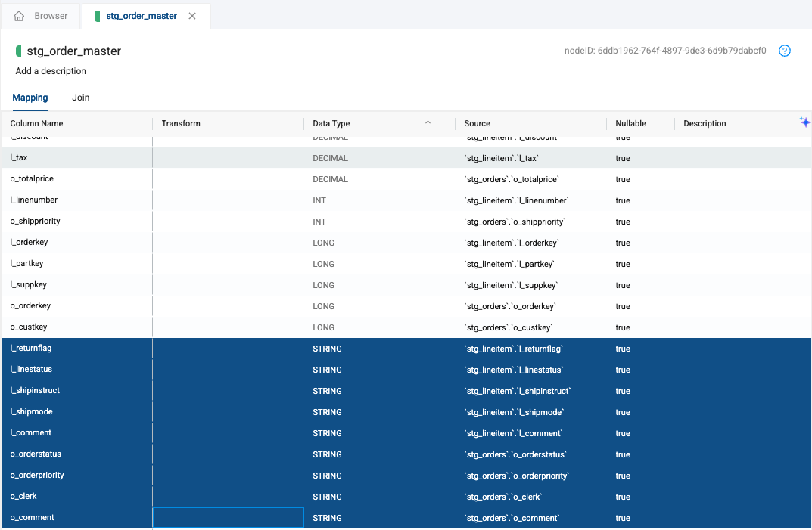Viewport: 812px width, 530px height.
Task: Select the l_returnflag column name
Action: 31,349
